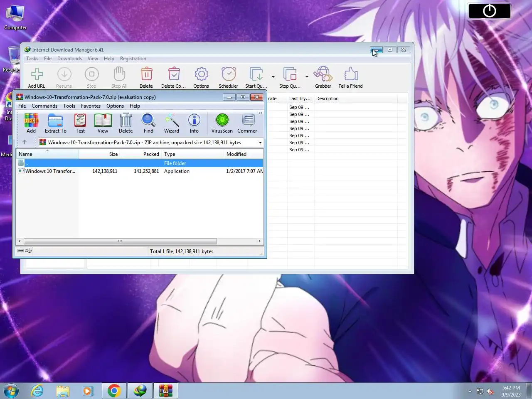Click IDM Last Try column header
The width and height of the screenshot is (532, 399).
[300, 99]
